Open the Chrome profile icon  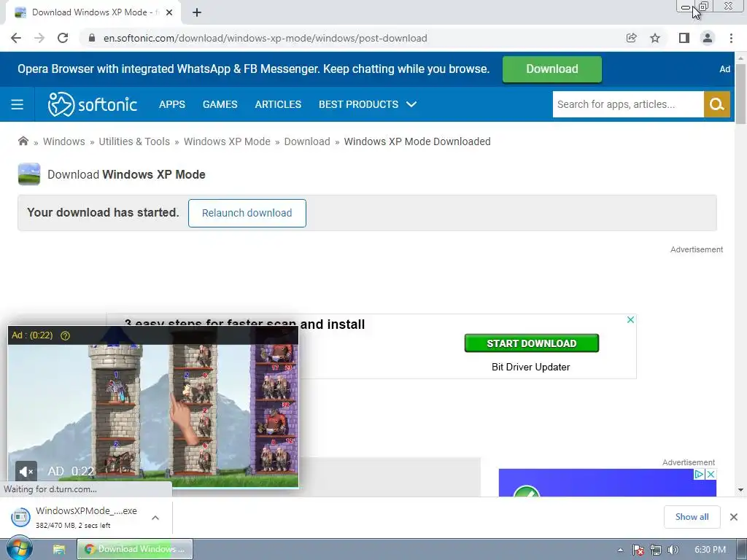(708, 38)
